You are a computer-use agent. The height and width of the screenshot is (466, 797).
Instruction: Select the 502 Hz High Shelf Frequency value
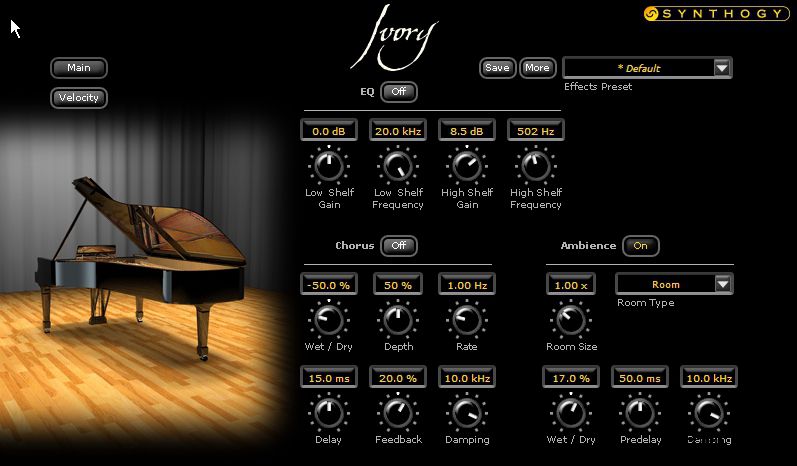point(536,131)
